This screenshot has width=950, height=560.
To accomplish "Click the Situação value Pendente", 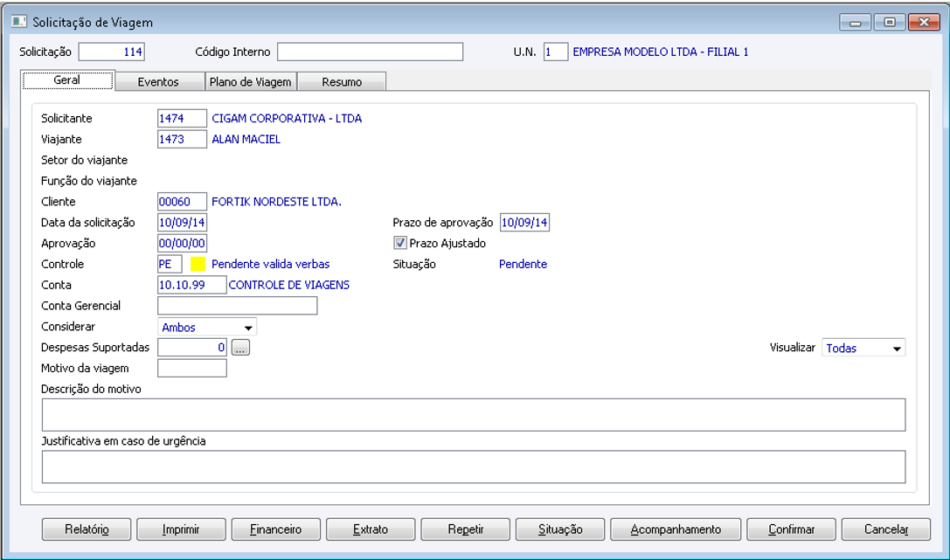I will pyautogui.click(x=523, y=264).
